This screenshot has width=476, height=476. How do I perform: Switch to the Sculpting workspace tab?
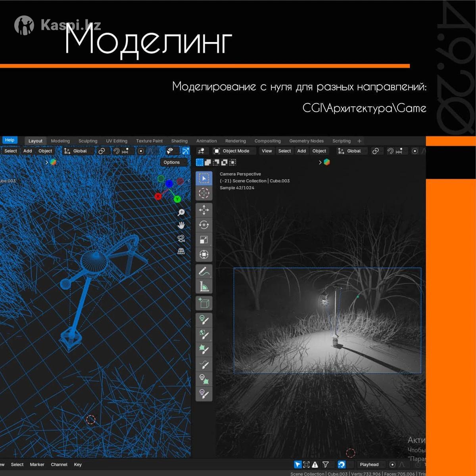pos(88,141)
